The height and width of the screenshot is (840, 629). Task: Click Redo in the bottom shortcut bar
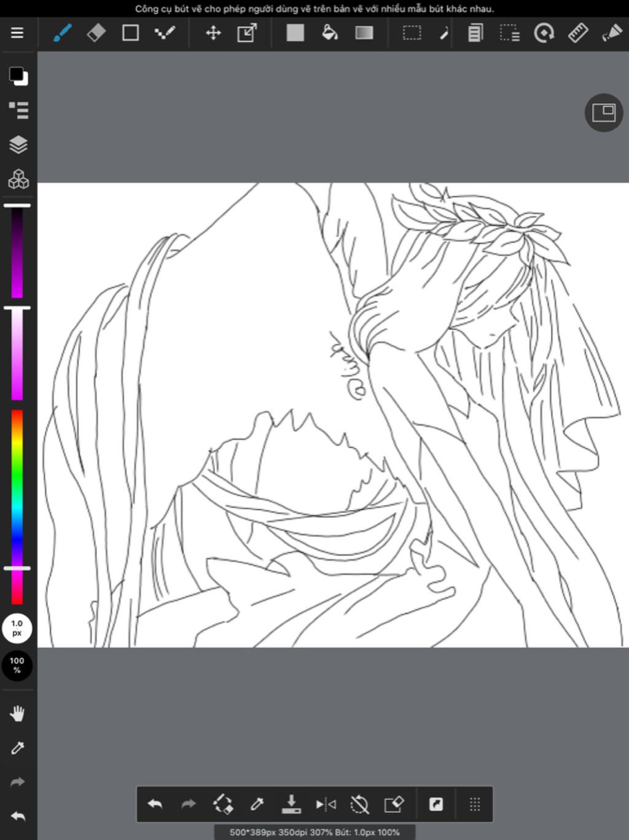tap(189, 804)
